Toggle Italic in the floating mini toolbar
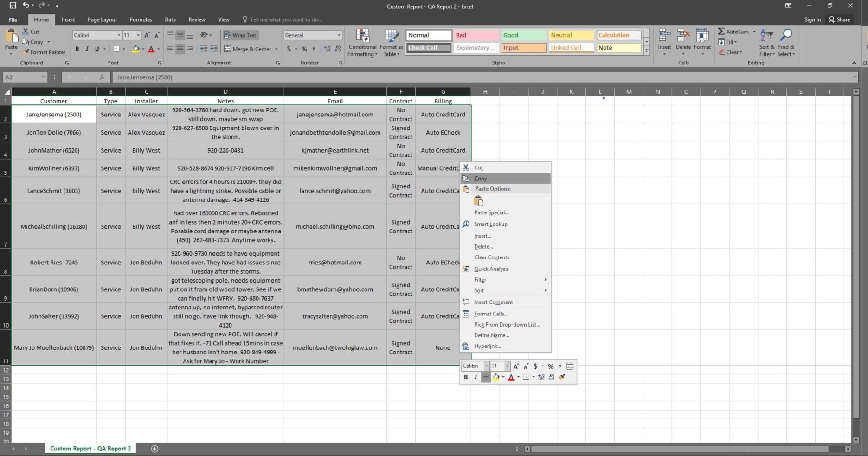Viewport: 868px width, 456px height. (476, 377)
